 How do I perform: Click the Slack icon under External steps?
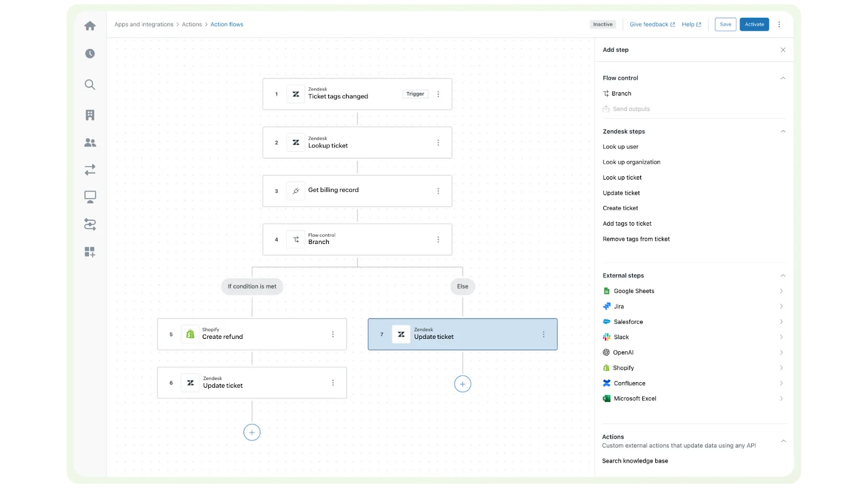pyautogui.click(x=606, y=337)
